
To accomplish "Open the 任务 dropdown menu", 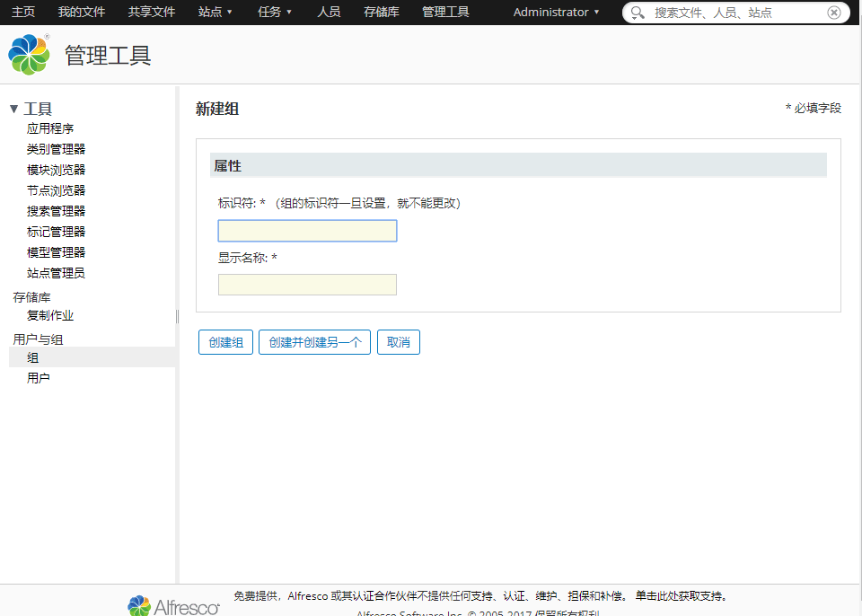I will [274, 13].
